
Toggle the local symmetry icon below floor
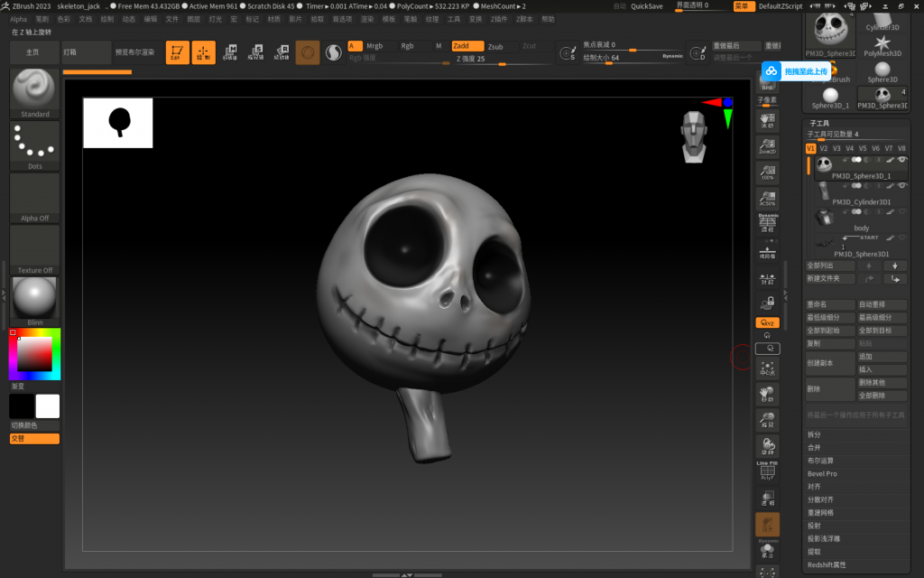[767, 279]
